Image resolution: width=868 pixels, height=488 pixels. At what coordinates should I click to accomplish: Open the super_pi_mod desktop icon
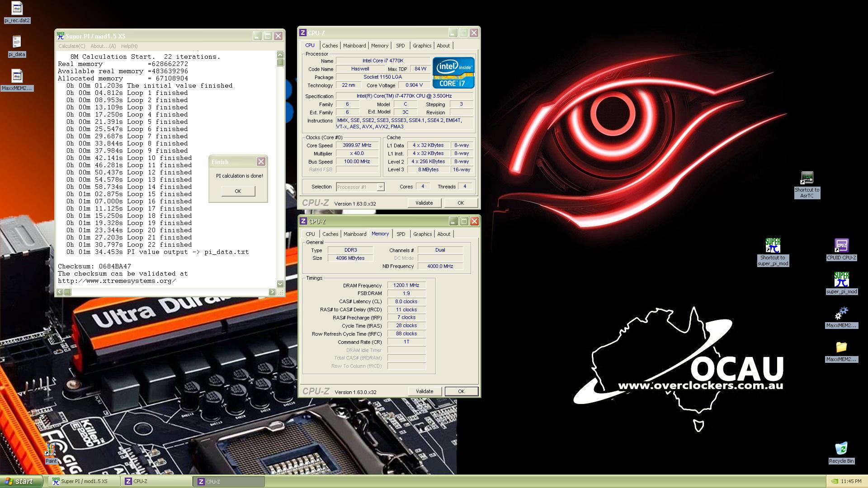[x=841, y=280]
